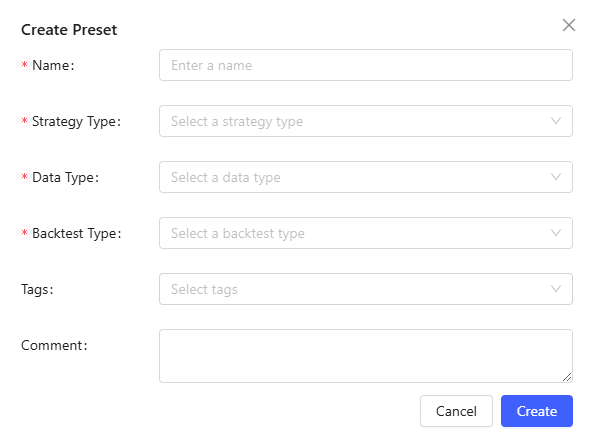Click the Tags label

37,290
